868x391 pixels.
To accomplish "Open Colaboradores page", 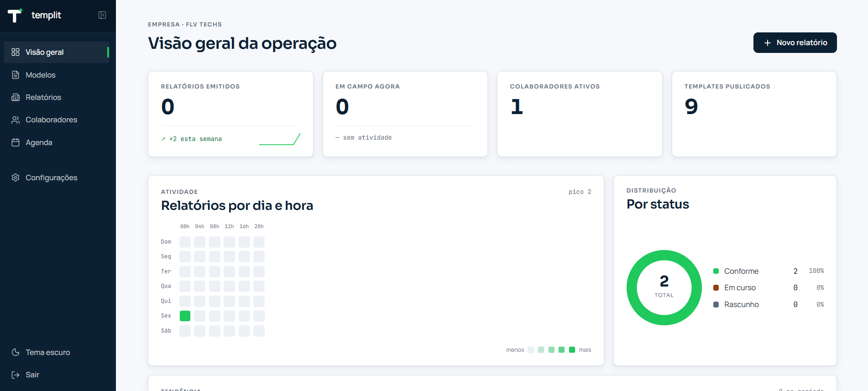I will click(57, 120).
